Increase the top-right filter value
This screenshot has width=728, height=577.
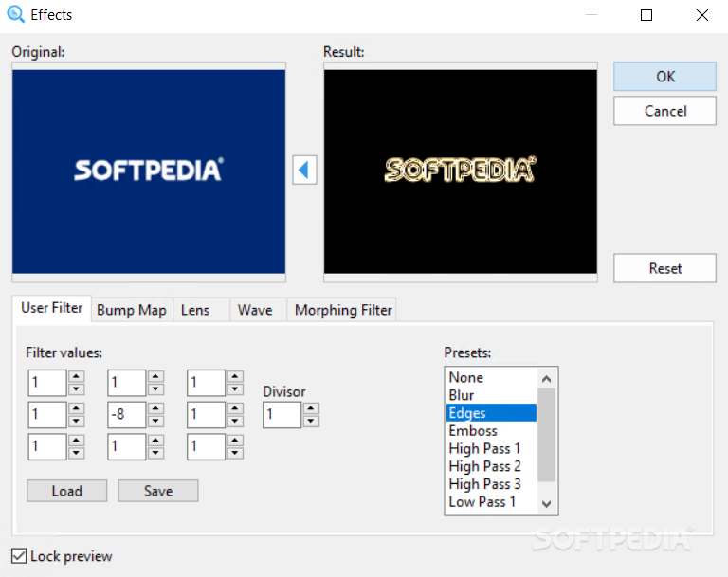235,376
